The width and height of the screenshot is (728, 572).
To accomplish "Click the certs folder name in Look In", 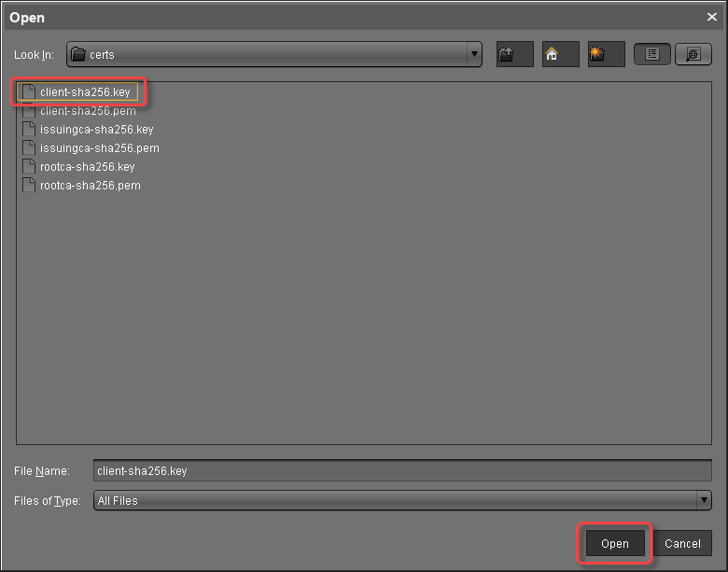I will pyautogui.click(x=102, y=54).
